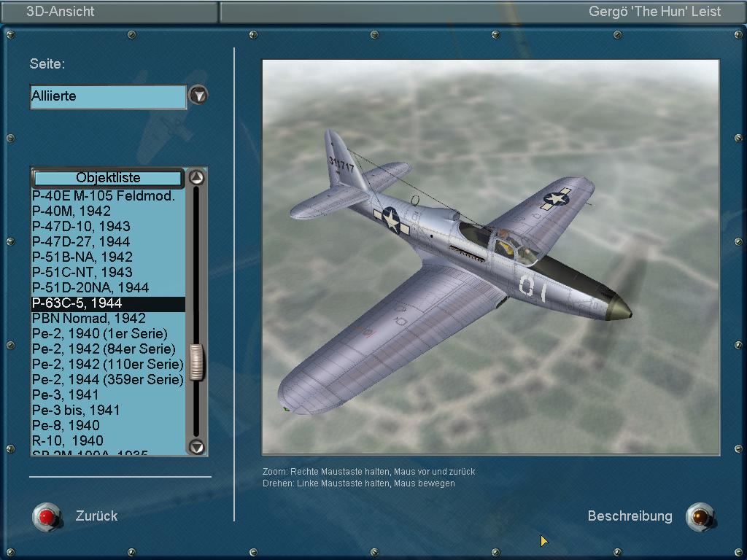Choose Pe-3 bis, 1941 from the list
This screenshot has width=747, height=560.
[x=108, y=410]
